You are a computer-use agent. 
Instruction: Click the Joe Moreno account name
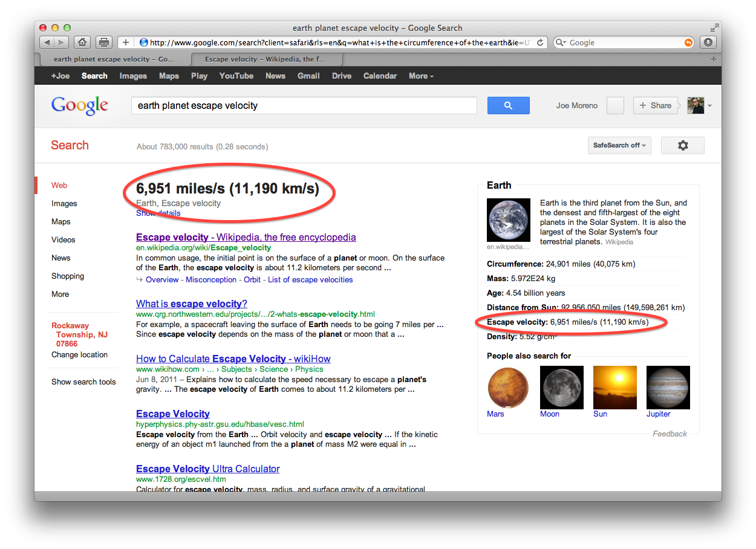[577, 105]
